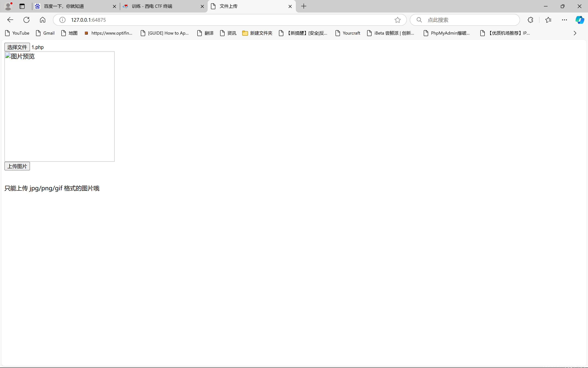This screenshot has height=368, width=588.
Task: Minimize the browser window
Action: (546, 6)
